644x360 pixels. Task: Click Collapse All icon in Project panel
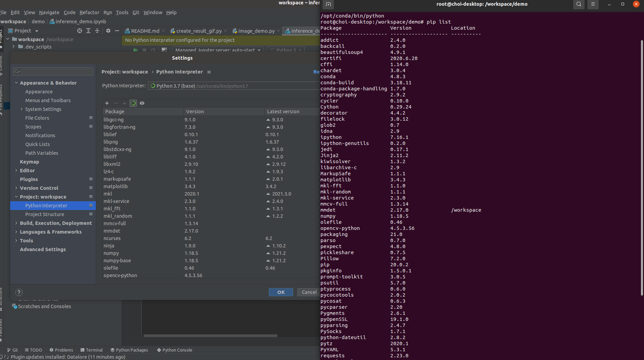point(97,31)
